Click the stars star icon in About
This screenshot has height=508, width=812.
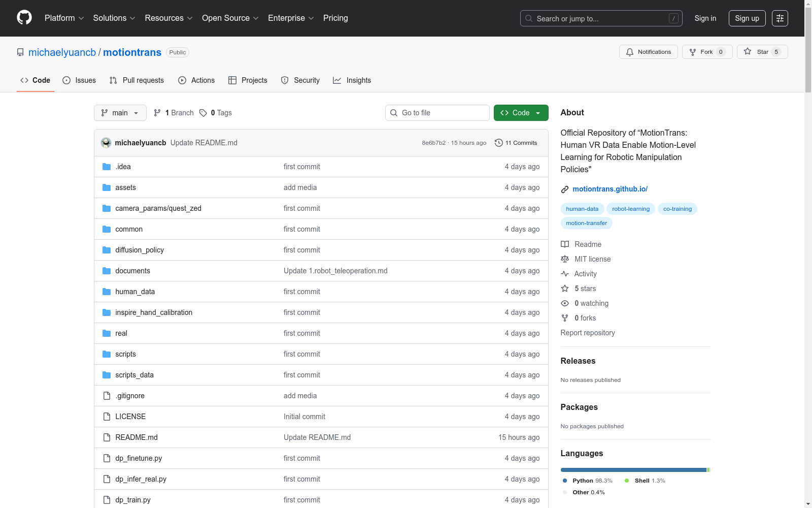(565, 289)
